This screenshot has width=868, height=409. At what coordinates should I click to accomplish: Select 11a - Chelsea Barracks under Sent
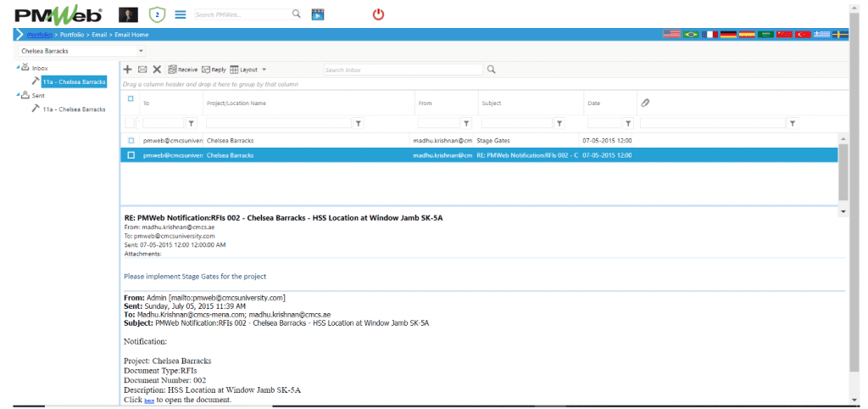74,109
